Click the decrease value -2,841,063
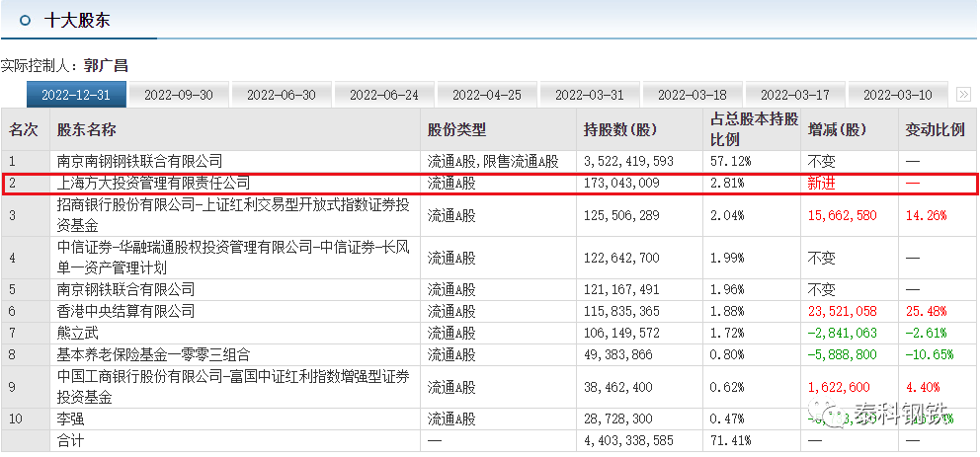 point(842,333)
